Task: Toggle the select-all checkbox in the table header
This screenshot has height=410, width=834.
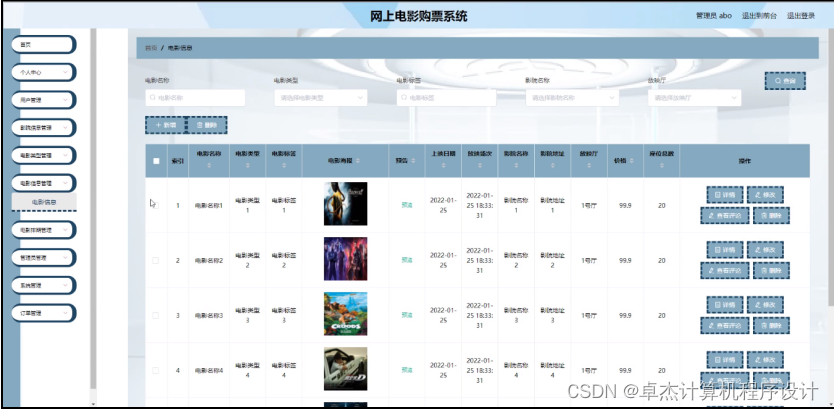Action: click(155, 161)
